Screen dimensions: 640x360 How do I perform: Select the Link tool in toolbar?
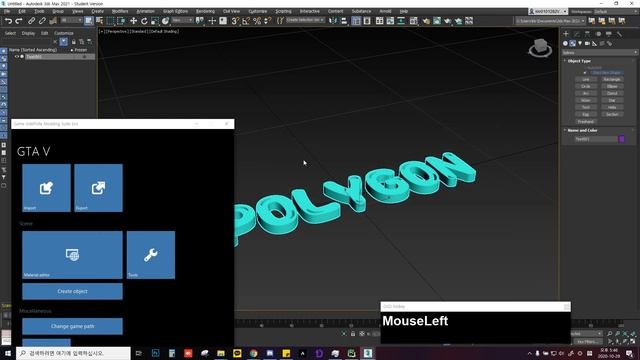[x=31, y=20]
